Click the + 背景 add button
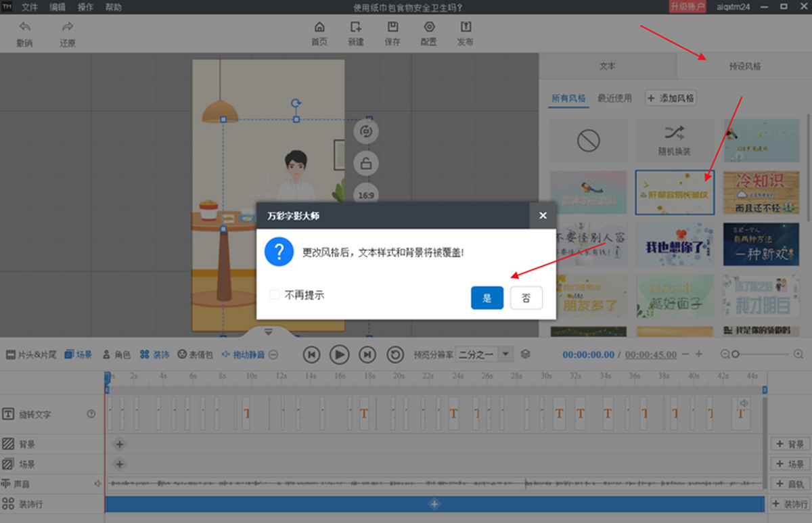 (790, 445)
